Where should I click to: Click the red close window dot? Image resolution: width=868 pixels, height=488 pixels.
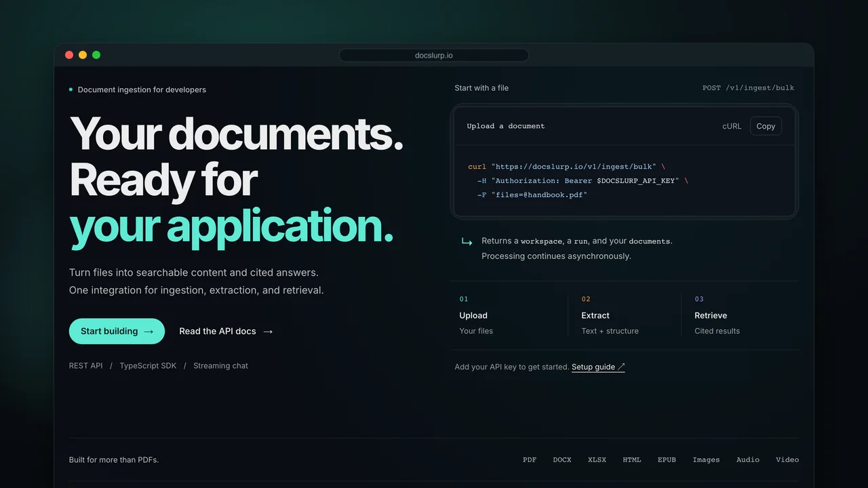pyautogui.click(x=69, y=55)
